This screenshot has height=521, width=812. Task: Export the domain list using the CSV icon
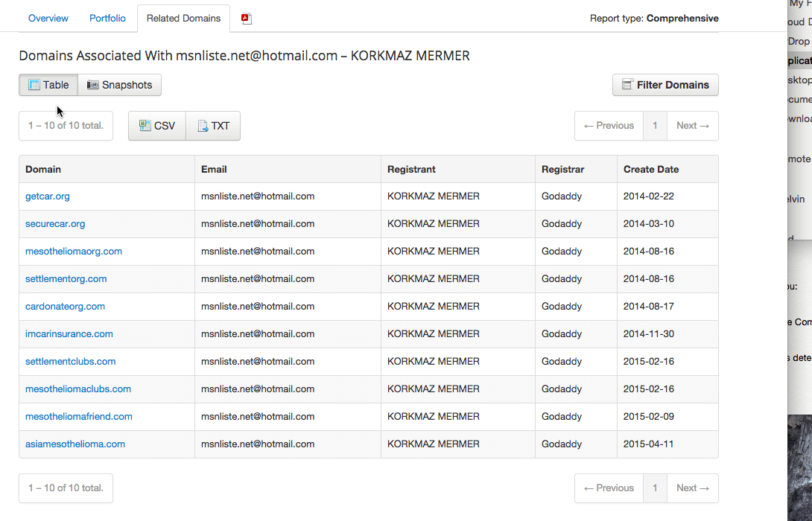click(145, 126)
